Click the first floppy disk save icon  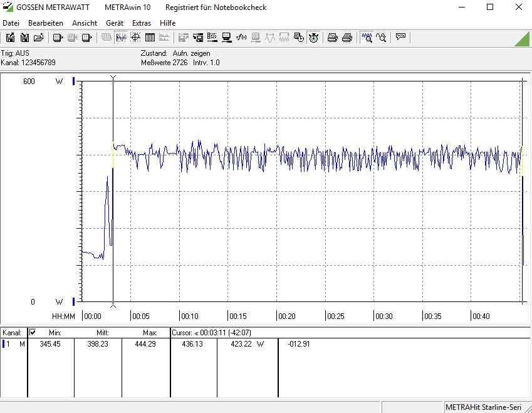(x=11, y=38)
